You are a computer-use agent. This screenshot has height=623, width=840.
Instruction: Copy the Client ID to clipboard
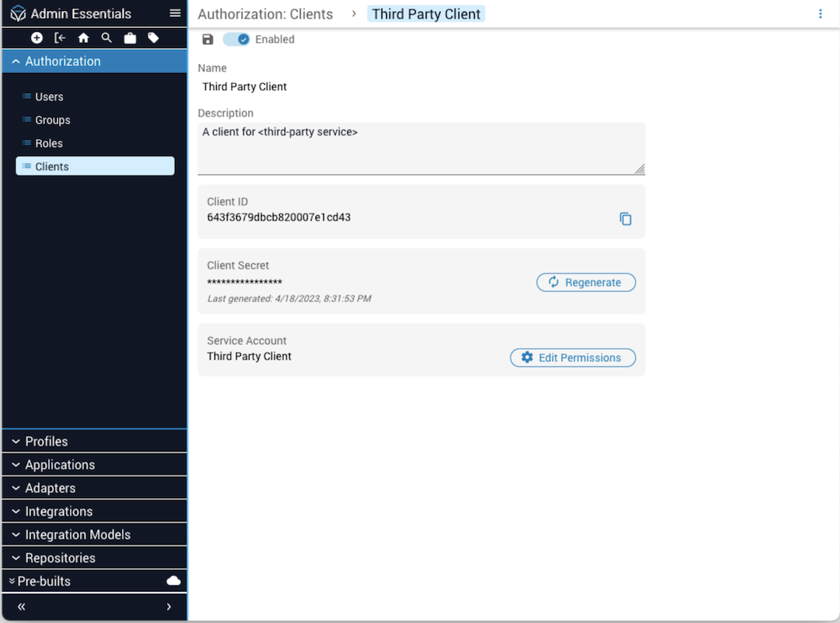(x=626, y=219)
